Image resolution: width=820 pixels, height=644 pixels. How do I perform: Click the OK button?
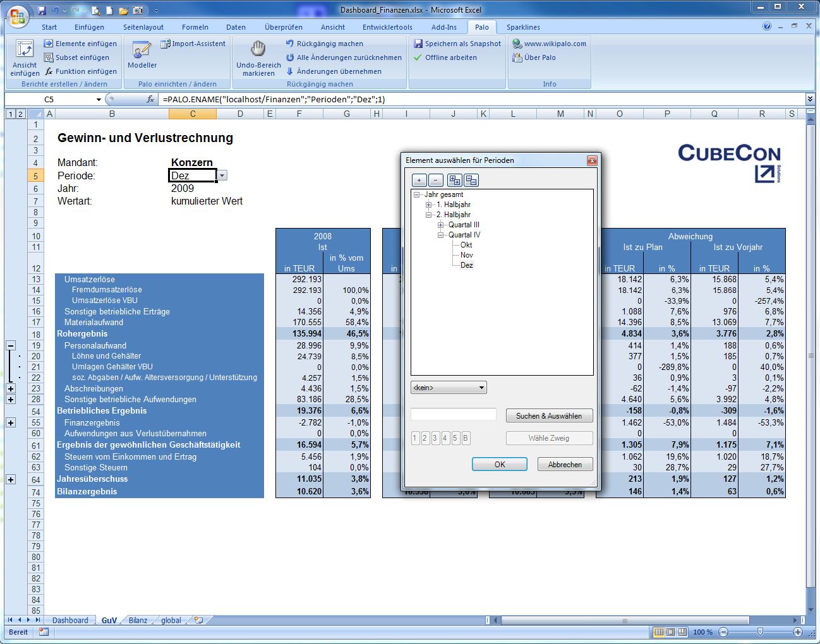coord(499,464)
